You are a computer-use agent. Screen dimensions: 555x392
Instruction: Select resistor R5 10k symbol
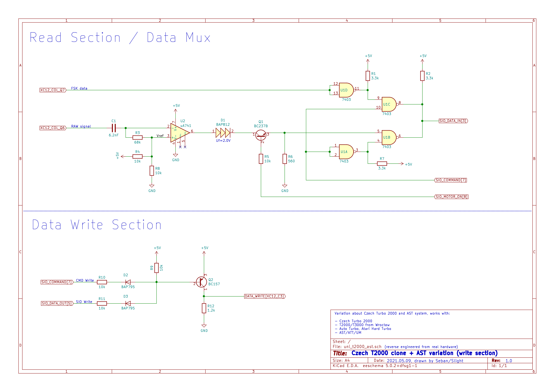click(x=261, y=159)
